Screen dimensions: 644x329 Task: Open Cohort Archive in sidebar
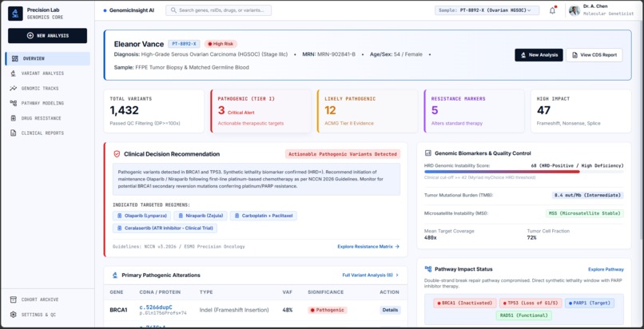click(x=48, y=299)
